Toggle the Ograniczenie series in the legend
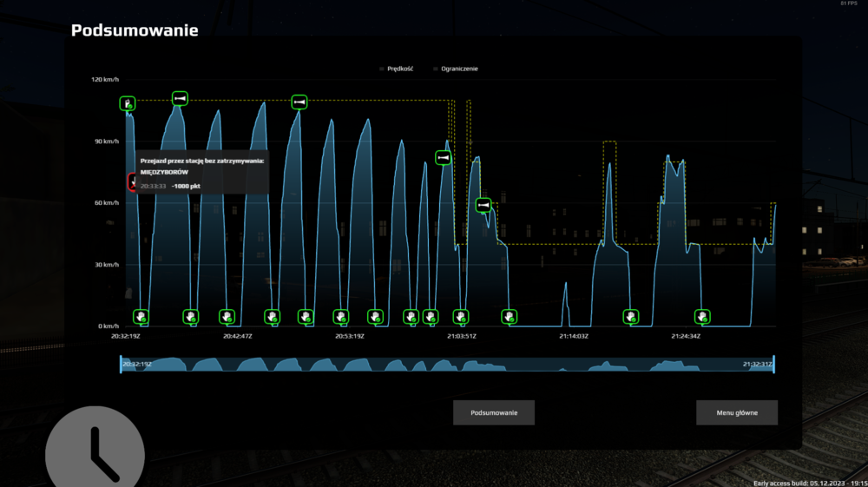 (456, 69)
